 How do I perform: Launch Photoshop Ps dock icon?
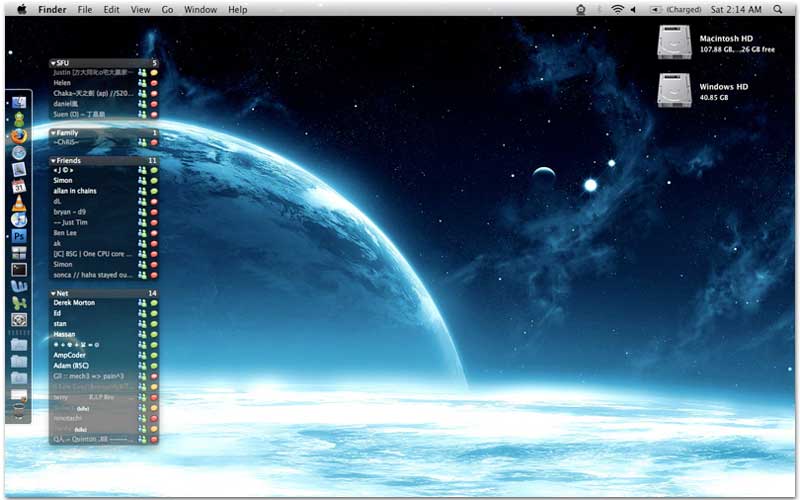pos(19,236)
